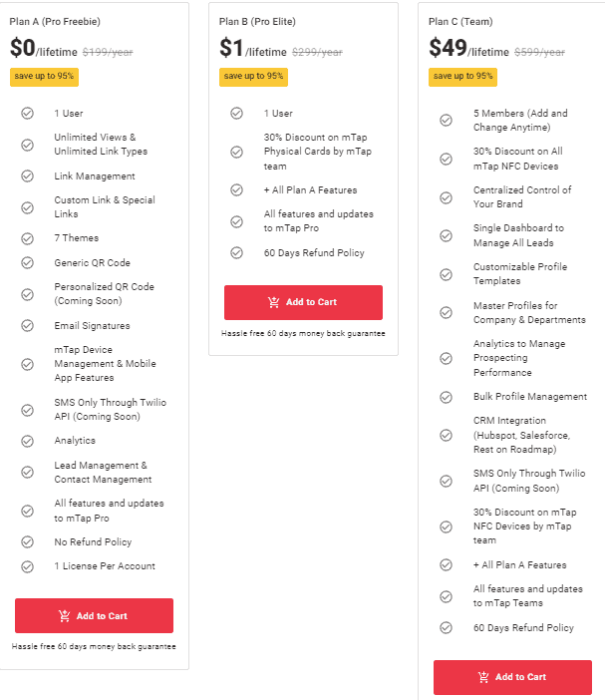The image size is (605, 700).
Task: Click Plan B save up to 95% badge
Action: coord(253,76)
